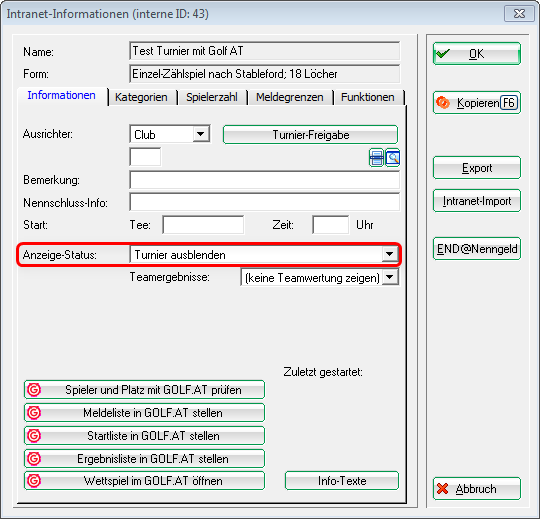The height and width of the screenshot is (519, 540).
Task: Click the magnifier search icon
Action: tap(392, 158)
